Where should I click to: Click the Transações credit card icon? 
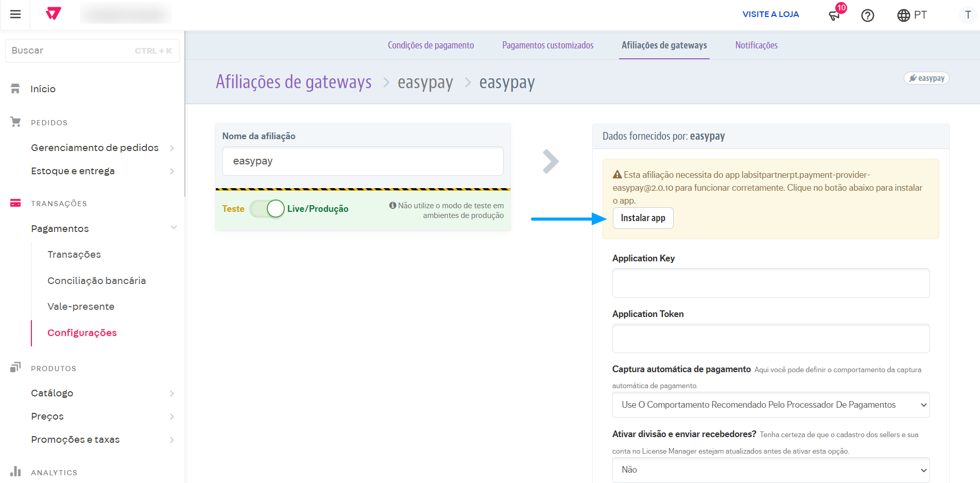[x=15, y=203]
